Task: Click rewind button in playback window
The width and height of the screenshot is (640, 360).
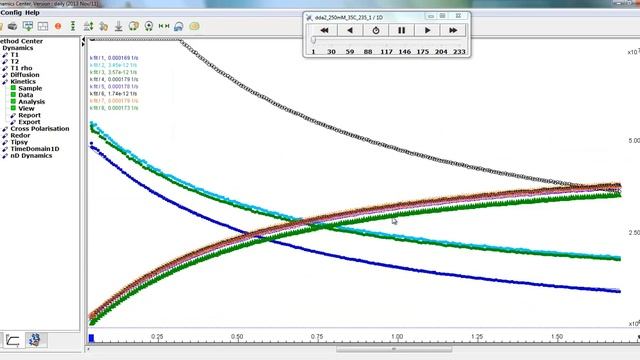Action: [x=324, y=30]
